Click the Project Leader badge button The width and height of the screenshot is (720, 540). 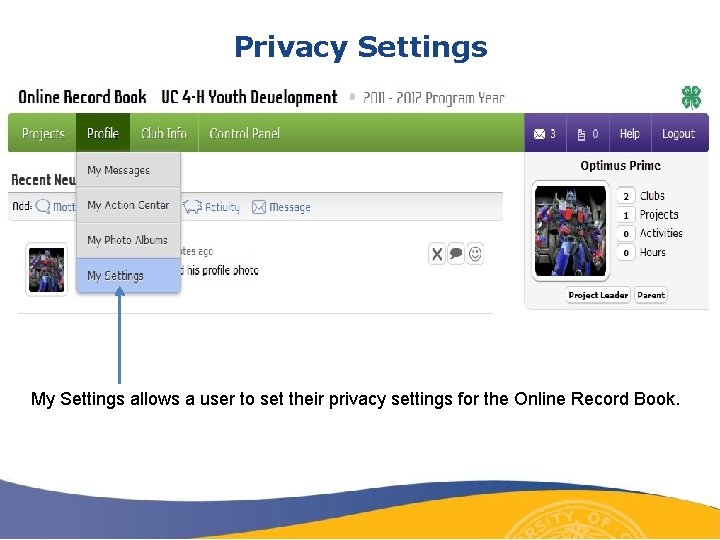(598, 295)
